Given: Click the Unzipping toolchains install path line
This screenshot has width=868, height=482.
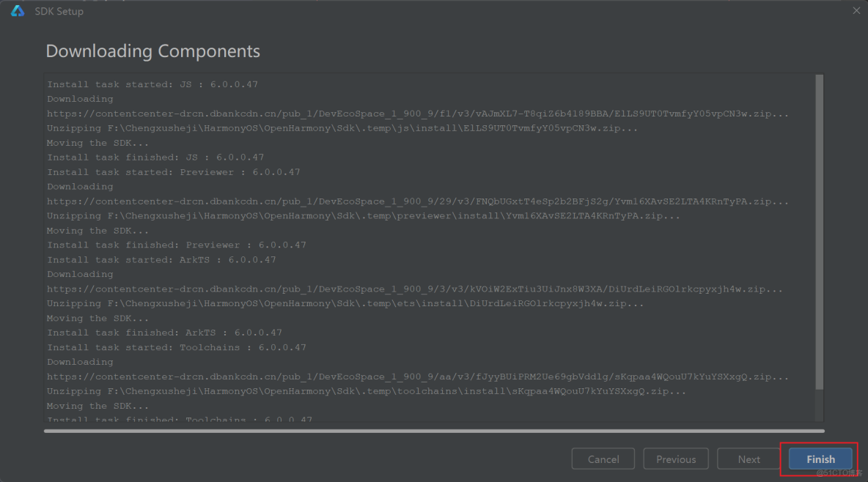Looking at the screenshot, I should 367,392.
